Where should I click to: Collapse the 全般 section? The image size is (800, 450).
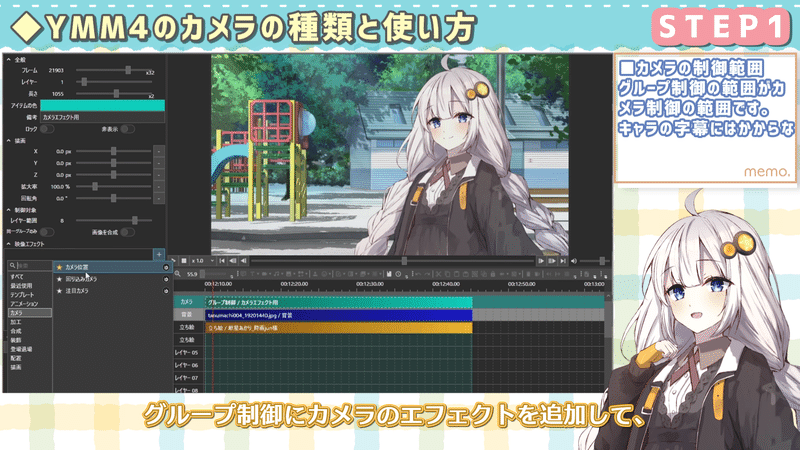coord(9,60)
